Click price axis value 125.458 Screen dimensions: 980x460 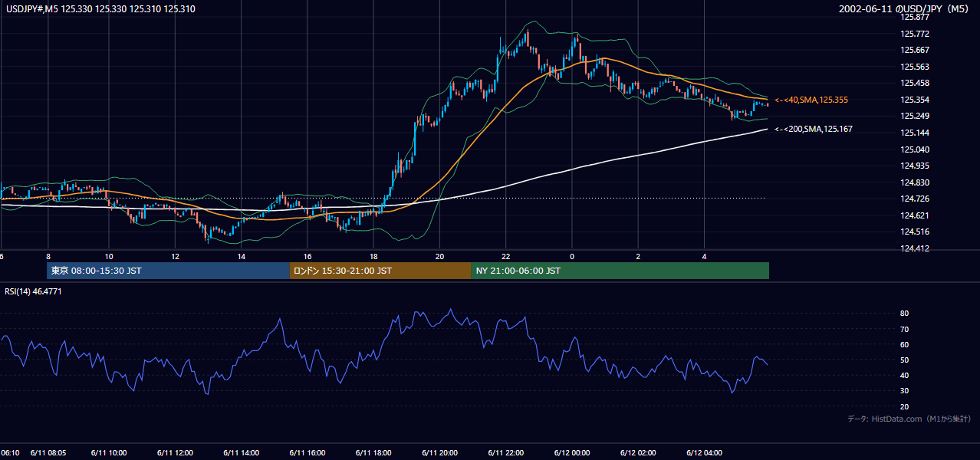coord(916,83)
